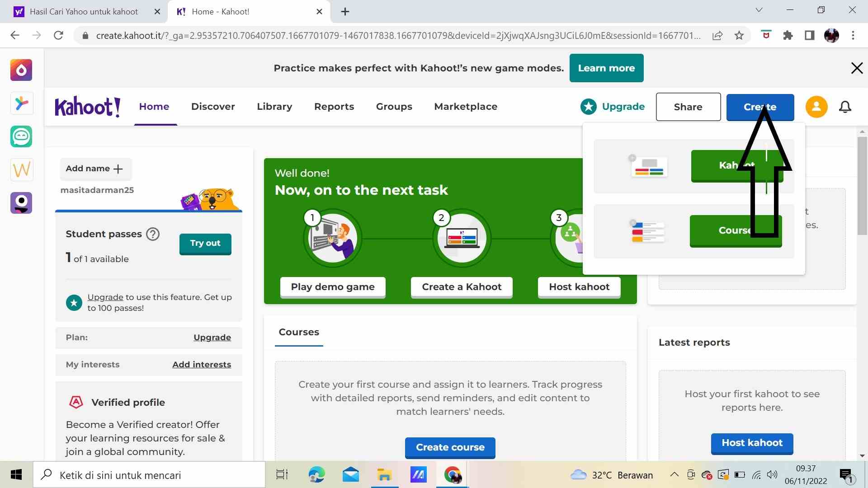Click the Learn more button

pyautogui.click(x=606, y=68)
